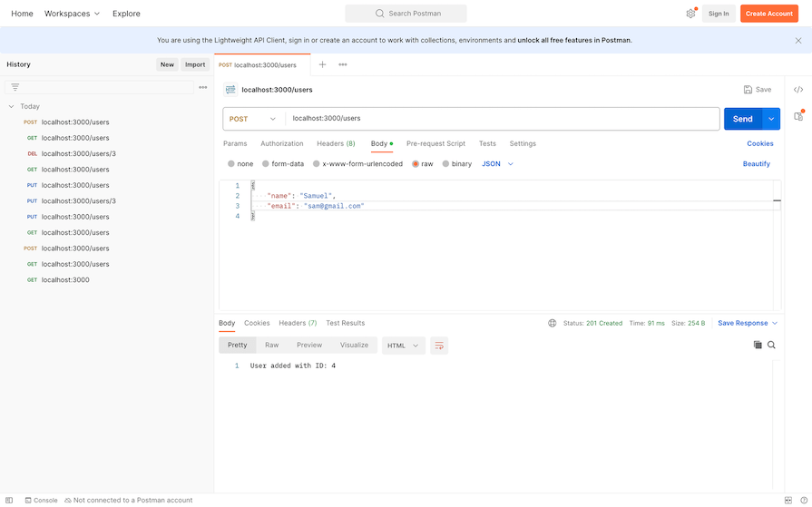Image resolution: width=812 pixels, height=507 pixels.
Task: Switch to the Pre-request Script tab
Action: click(435, 143)
